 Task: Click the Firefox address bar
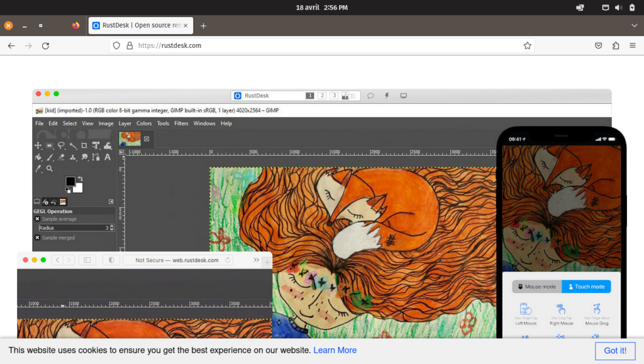click(322, 45)
